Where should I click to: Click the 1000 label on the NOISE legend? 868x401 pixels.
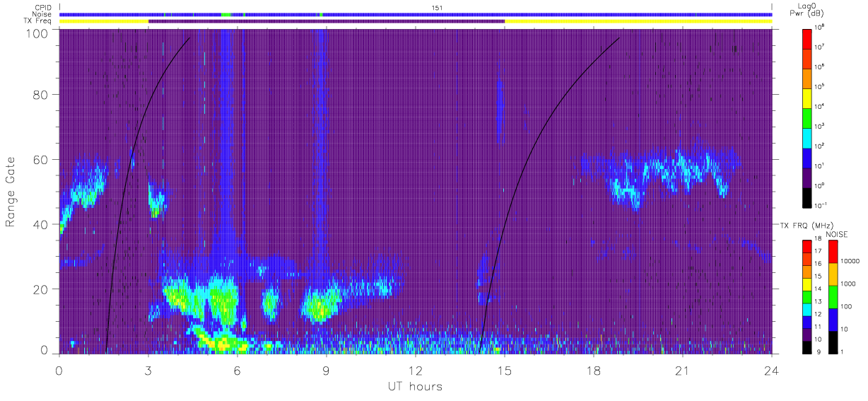click(848, 284)
